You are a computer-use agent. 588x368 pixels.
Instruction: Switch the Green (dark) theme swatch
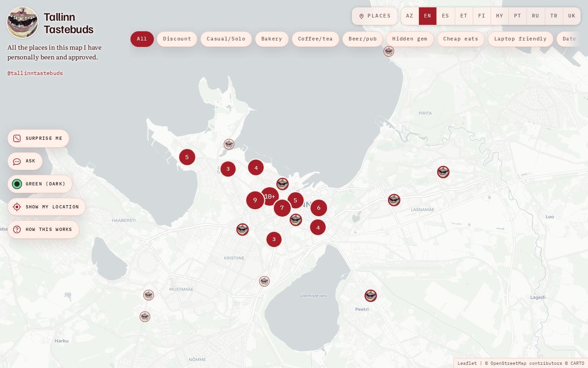[x=17, y=184]
